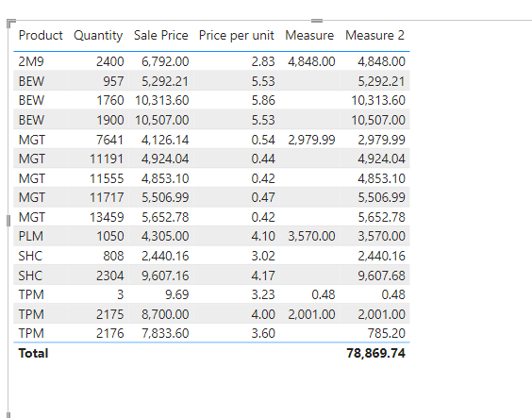Sort by the Product column header

click(41, 35)
